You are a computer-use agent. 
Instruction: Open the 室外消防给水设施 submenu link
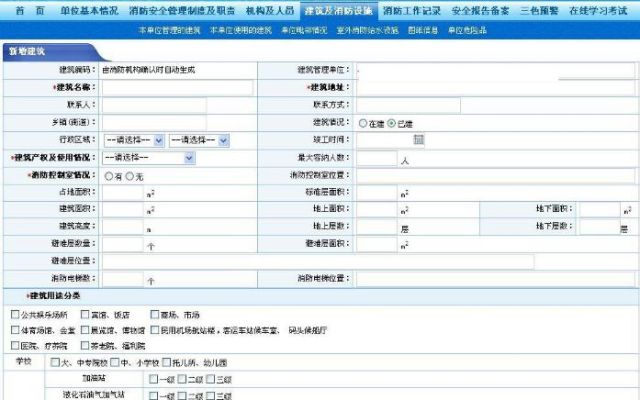pyautogui.click(x=367, y=30)
